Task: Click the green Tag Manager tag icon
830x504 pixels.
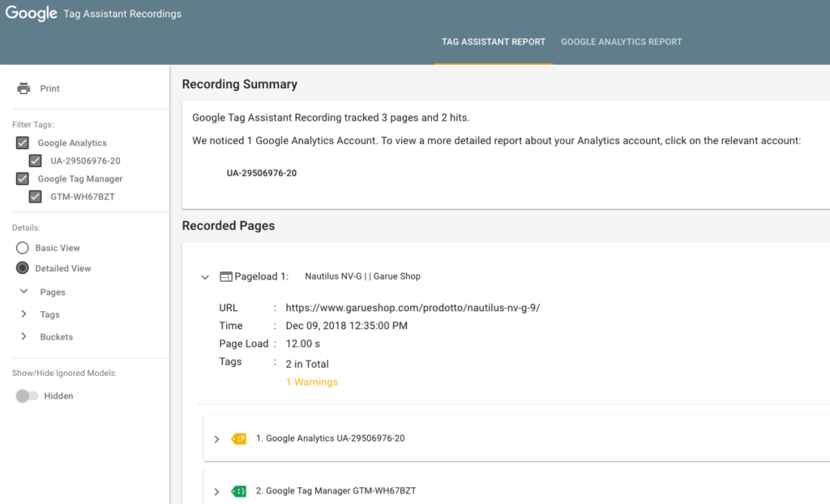Action: point(239,491)
